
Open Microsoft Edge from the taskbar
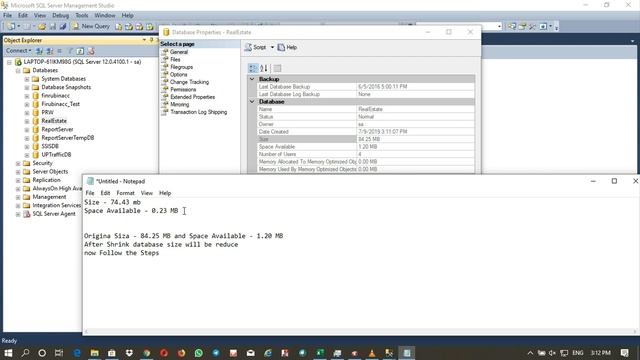77,353
